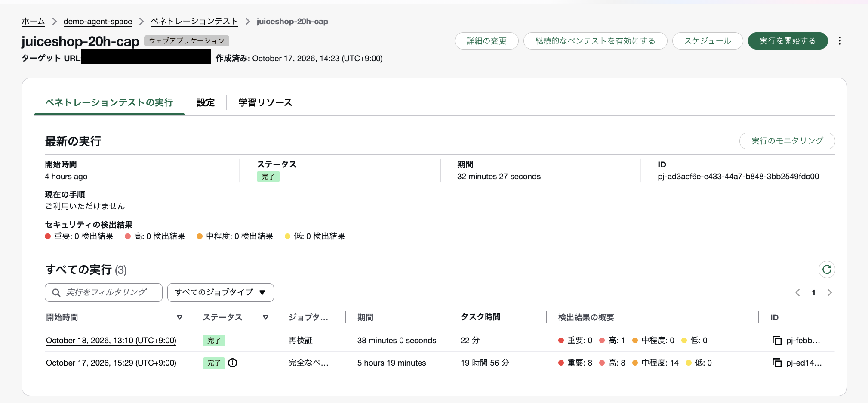Click 完了 badge in October 18 row
This screenshot has height=403, width=868.
[x=214, y=341]
